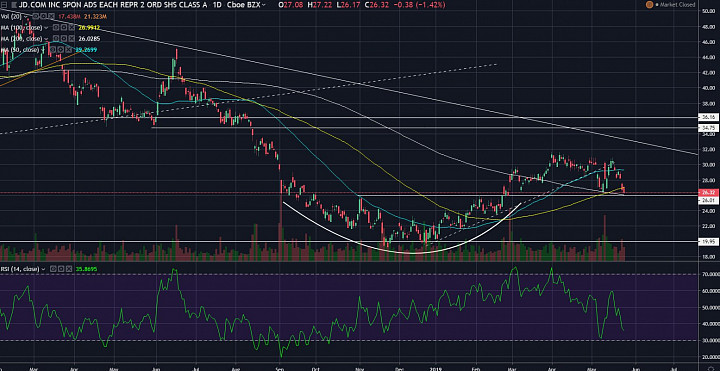Image resolution: width=720 pixels, height=371 pixels.
Task: Click the MA (100, close) legend name
Action: [21, 28]
